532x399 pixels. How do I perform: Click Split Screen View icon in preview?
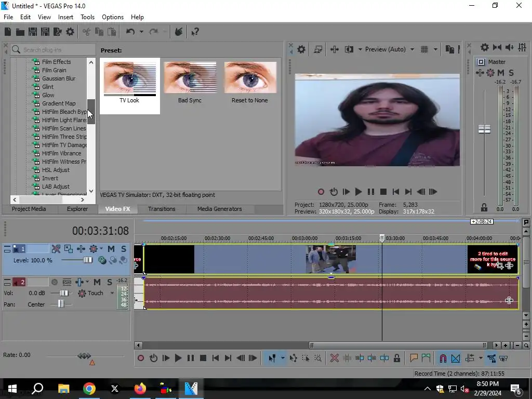tap(349, 49)
